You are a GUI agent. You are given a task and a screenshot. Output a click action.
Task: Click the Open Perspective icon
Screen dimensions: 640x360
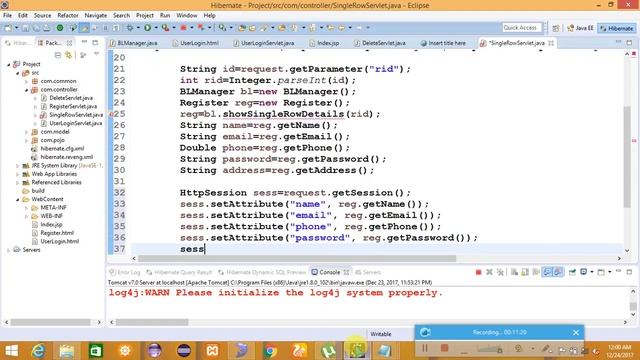click(556, 28)
